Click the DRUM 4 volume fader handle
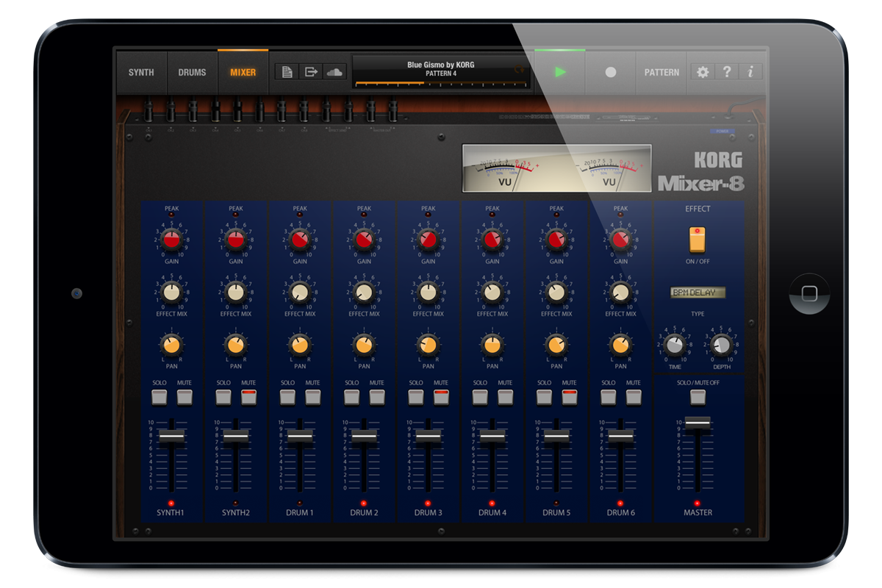 point(492,437)
